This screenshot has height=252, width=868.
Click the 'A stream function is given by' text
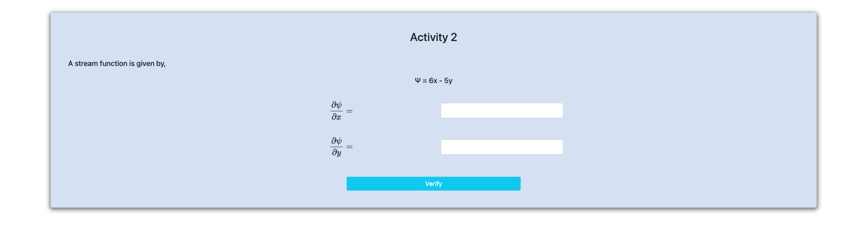(117, 64)
